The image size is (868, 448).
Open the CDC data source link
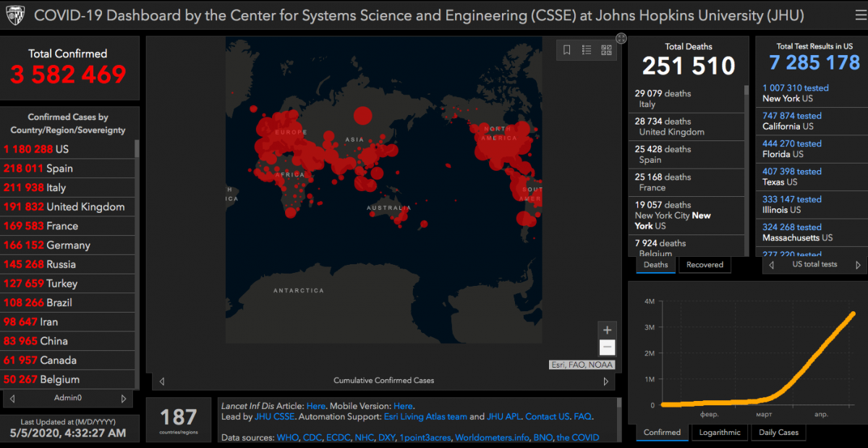tap(312, 438)
